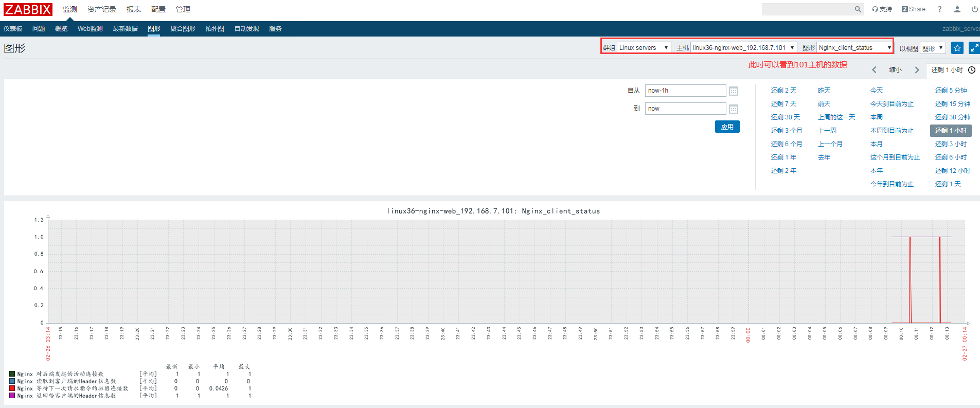Open the 图形 Nginx_client_status dropdown

[x=854, y=48]
